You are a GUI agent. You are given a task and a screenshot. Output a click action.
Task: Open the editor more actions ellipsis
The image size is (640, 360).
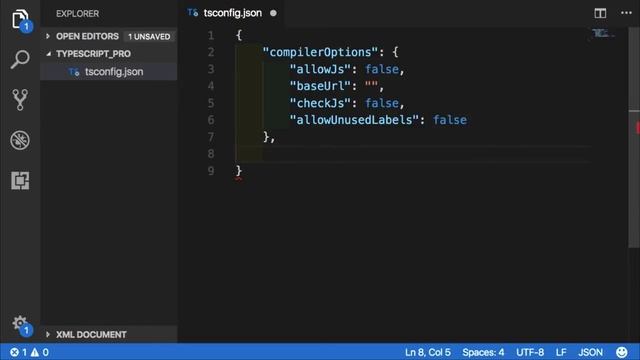(x=626, y=13)
